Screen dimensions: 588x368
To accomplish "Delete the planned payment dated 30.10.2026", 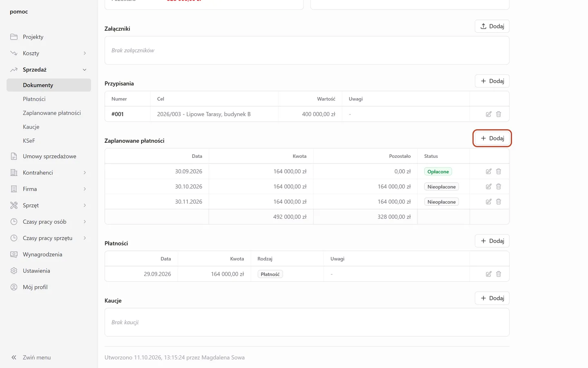I will [x=499, y=186].
